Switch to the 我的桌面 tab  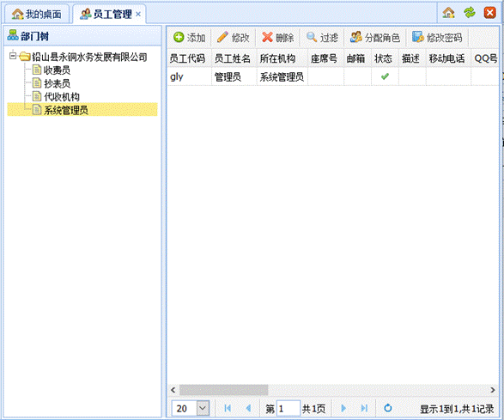pyautogui.click(x=37, y=15)
